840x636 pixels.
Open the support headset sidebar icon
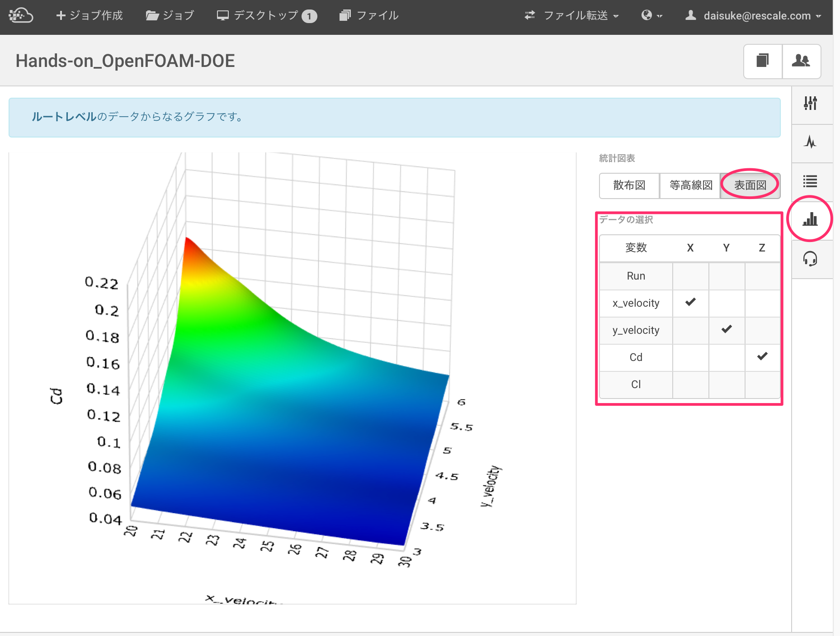(810, 259)
